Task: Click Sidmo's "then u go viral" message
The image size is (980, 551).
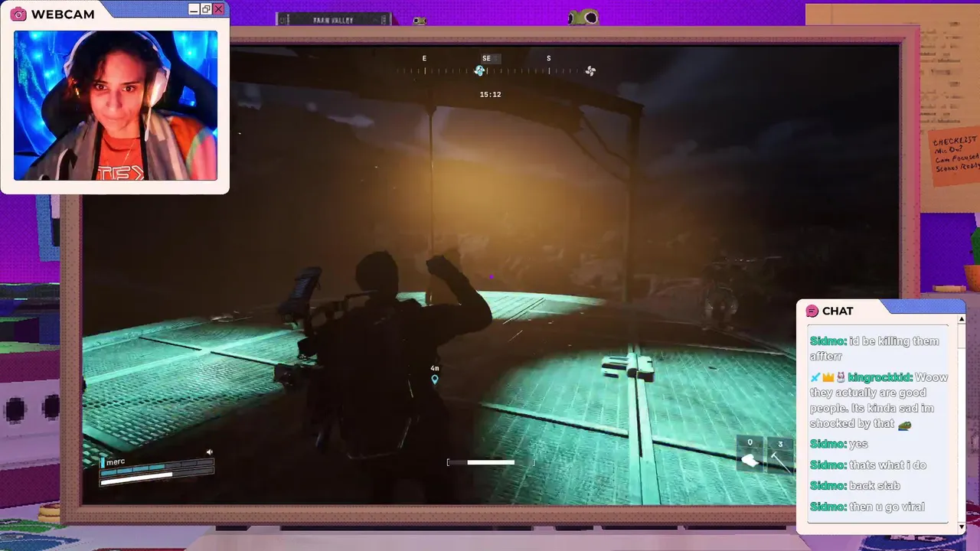Action: [867, 506]
